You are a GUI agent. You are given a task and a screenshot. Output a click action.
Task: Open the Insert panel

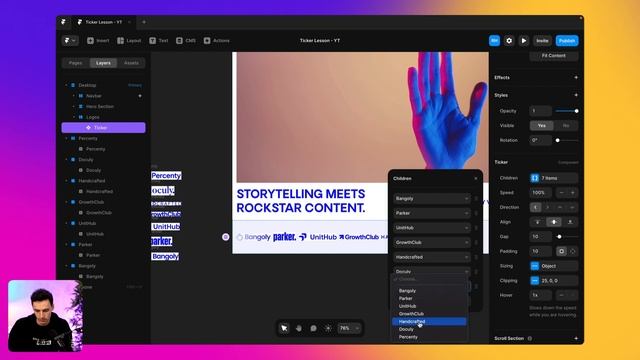[98, 40]
